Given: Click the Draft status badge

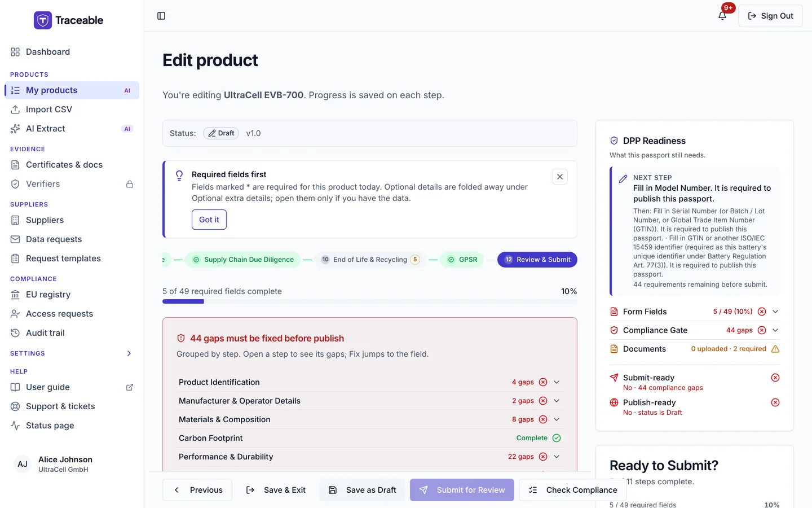Looking at the screenshot, I should tap(221, 133).
